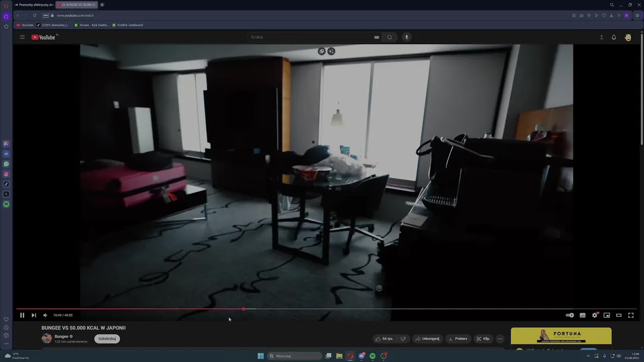
Task: Click the Klip button
Action: [483, 339]
